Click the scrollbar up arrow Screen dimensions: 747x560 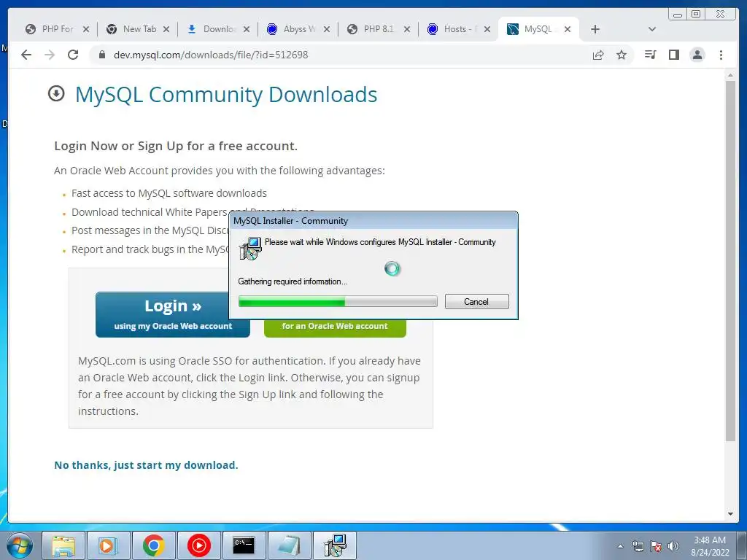tap(730, 75)
